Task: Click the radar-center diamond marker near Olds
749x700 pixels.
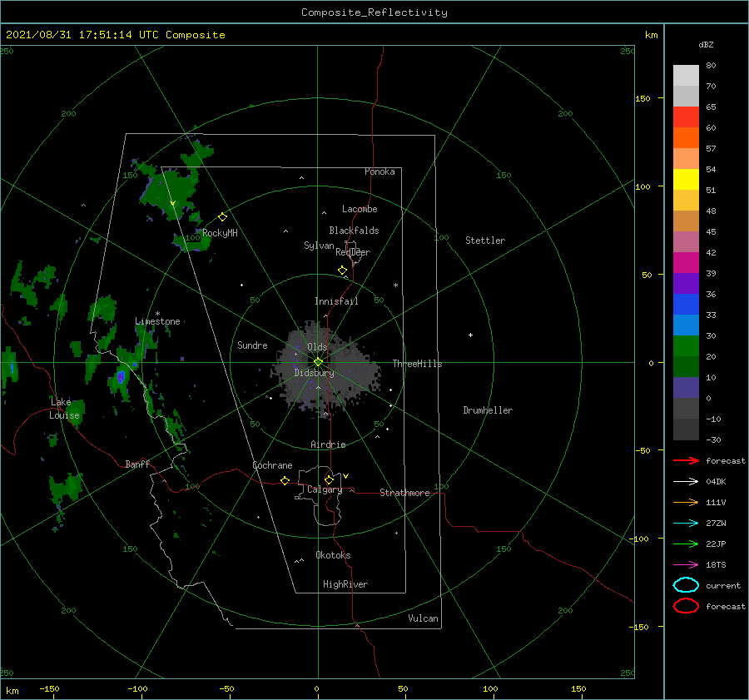Action: pos(318,362)
